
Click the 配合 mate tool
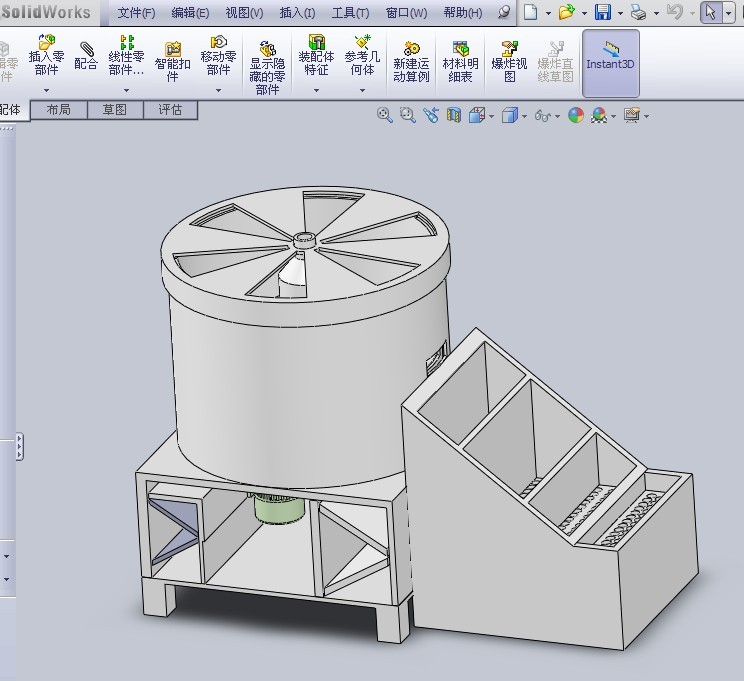[x=86, y=56]
